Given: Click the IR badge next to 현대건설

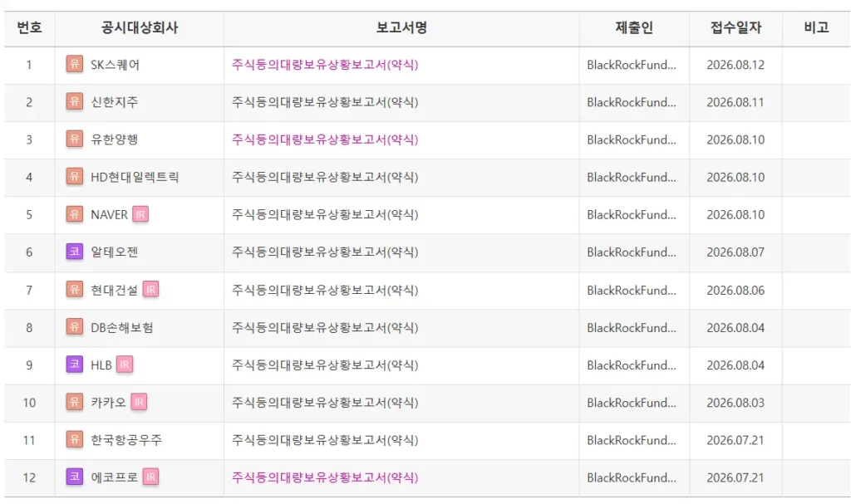Looking at the screenshot, I should click(150, 290).
